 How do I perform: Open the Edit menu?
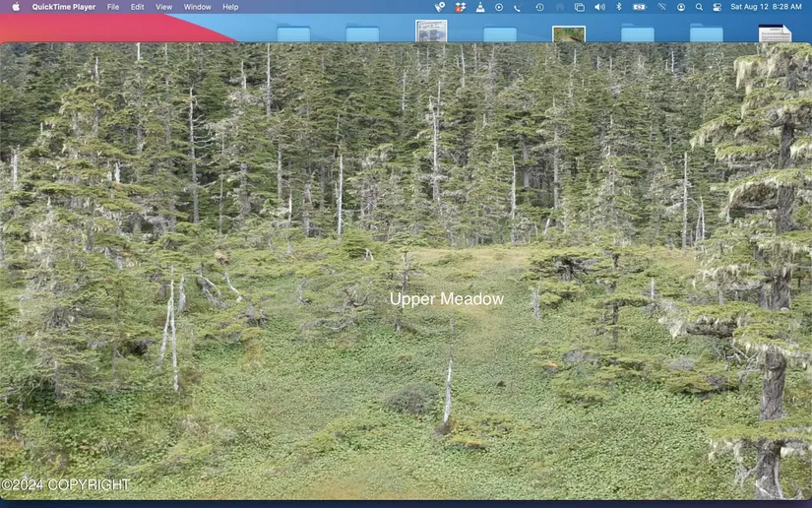pyautogui.click(x=137, y=7)
